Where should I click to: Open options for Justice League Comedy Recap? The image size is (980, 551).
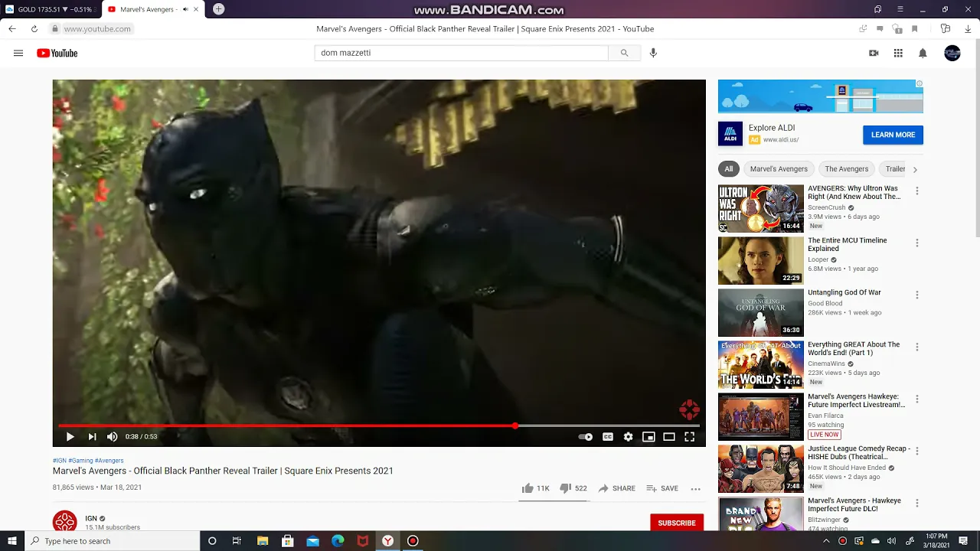[x=916, y=451]
